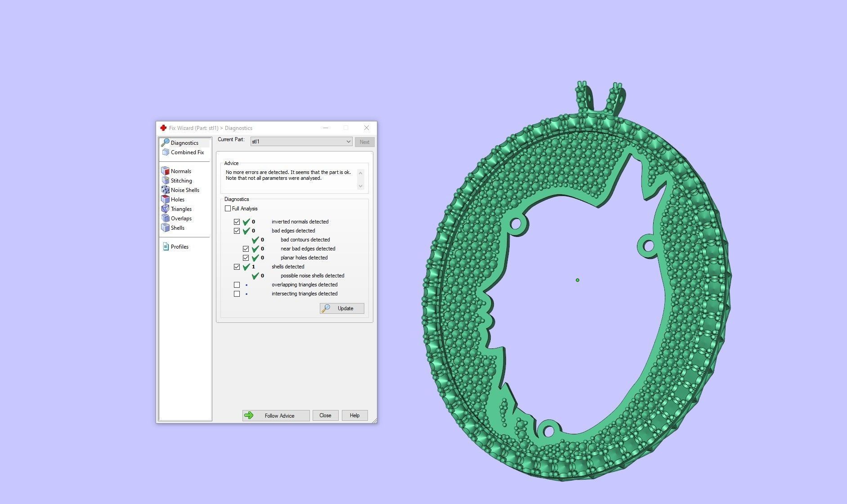Enable the Full Analysis checkbox

[x=228, y=209]
